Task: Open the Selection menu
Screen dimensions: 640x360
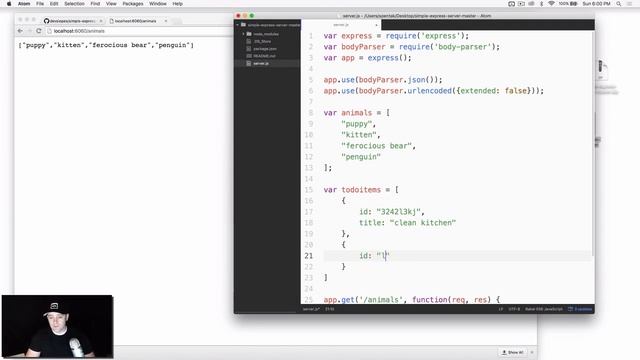Action: 74,4
